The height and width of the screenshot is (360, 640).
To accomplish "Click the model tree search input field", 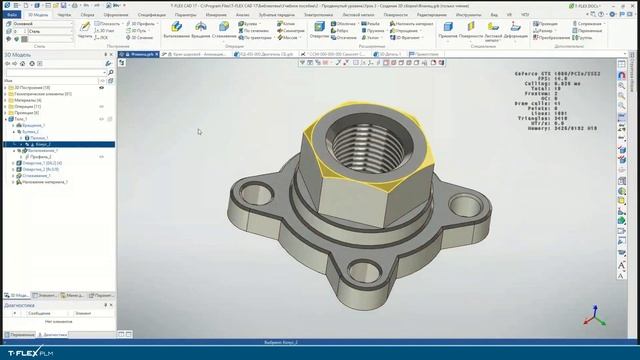I will (x=56, y=72).
